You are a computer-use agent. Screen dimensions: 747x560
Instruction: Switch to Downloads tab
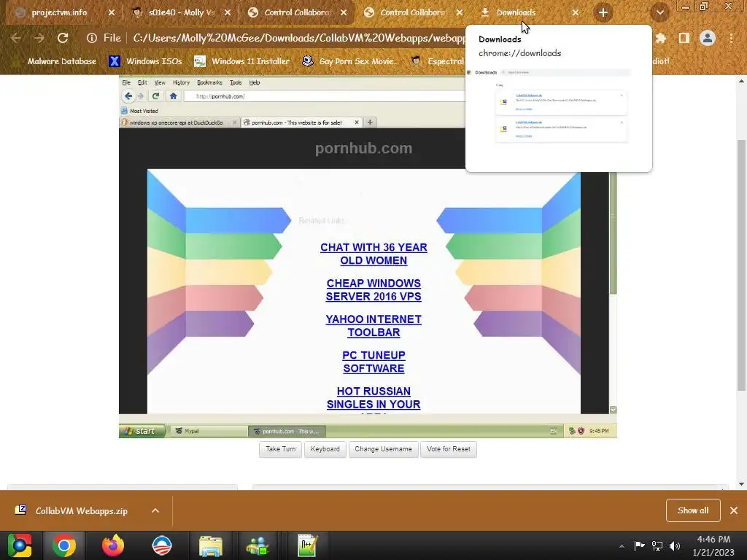pyautogui.click(x=516, y=12)
